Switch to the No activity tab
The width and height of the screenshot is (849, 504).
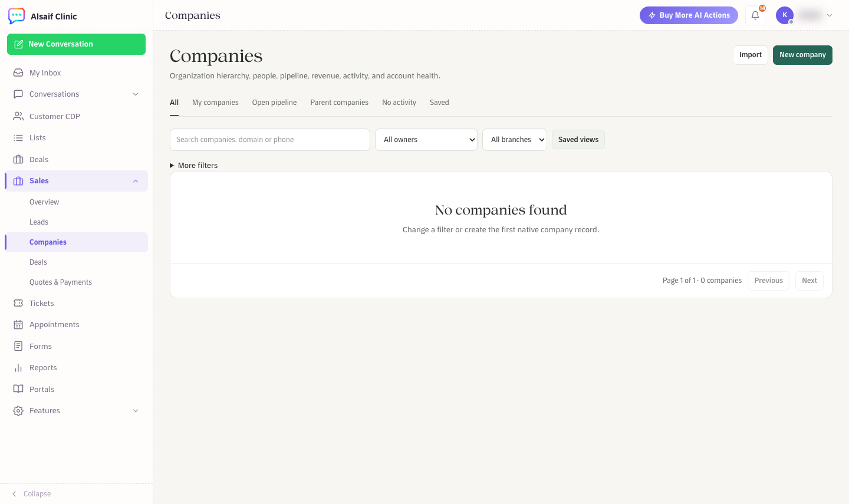coord(399,103)
